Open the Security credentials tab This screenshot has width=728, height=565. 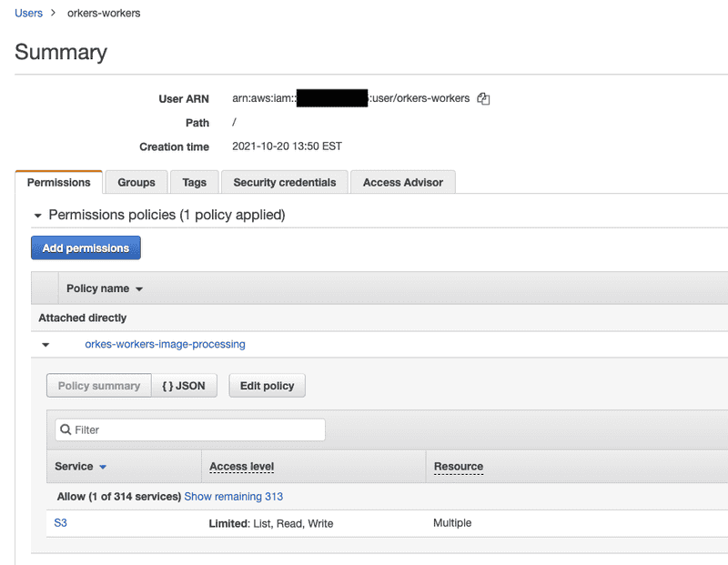284,183
